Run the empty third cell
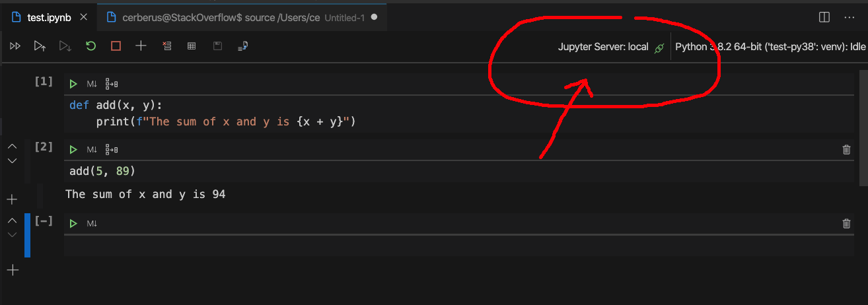The image size is (868, 305). 73,224
